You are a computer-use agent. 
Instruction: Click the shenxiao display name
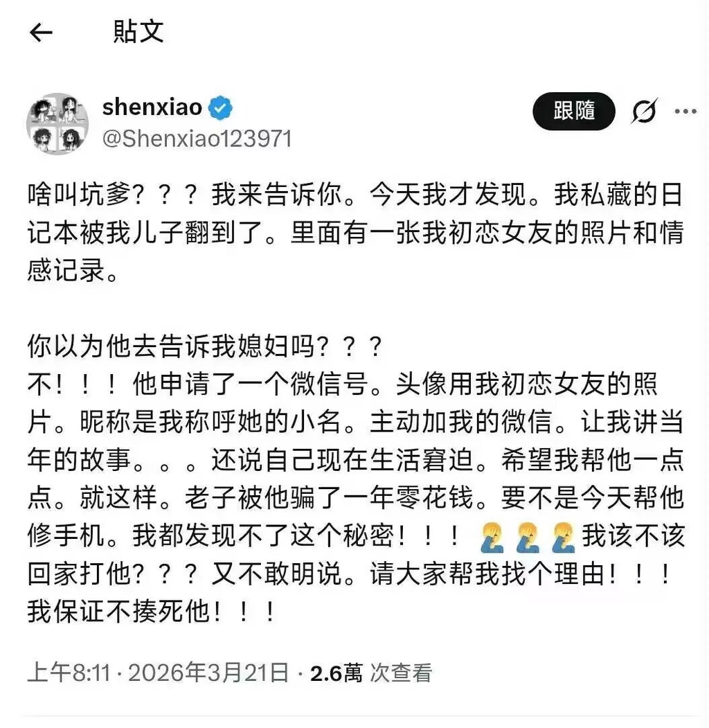click(x=152, y=107)
